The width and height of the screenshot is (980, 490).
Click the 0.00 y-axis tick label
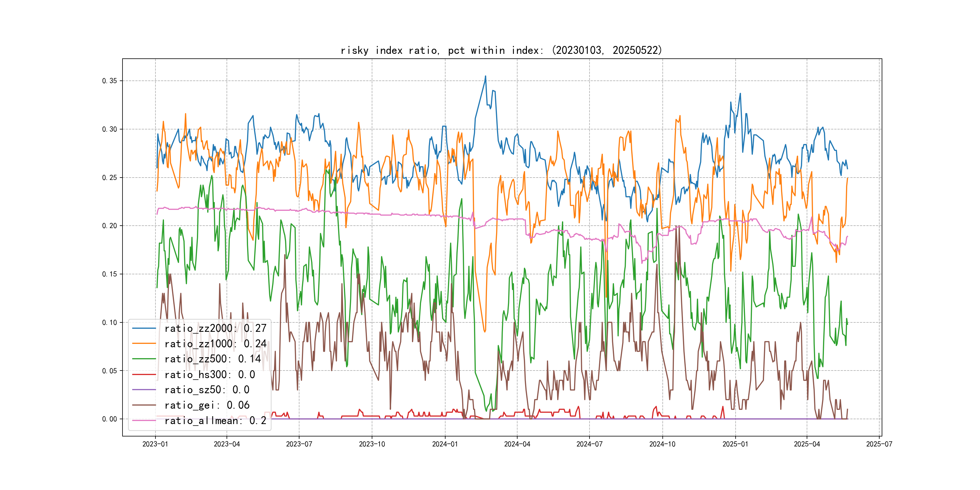click(109, 419)
